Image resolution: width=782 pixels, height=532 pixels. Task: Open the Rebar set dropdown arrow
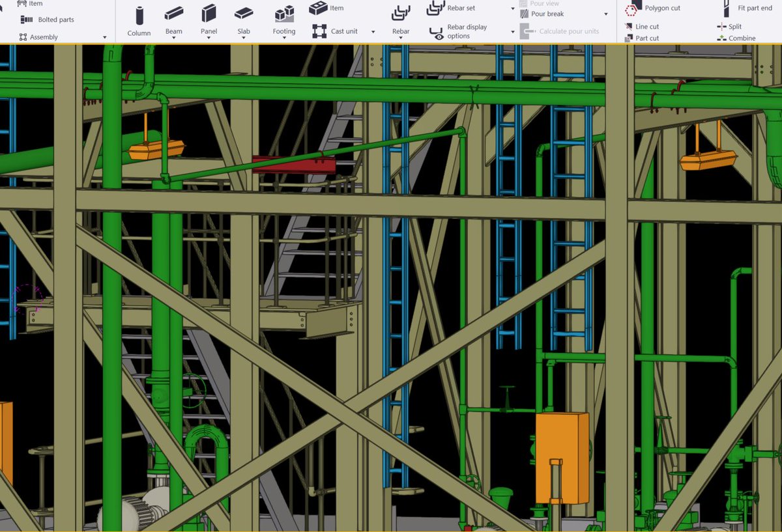(513, 9)
